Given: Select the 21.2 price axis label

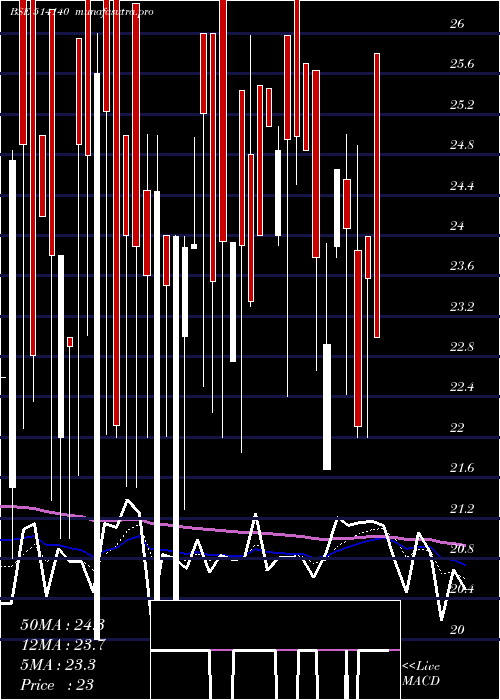Looking at the screenshot, I should [x=462, y=508].
